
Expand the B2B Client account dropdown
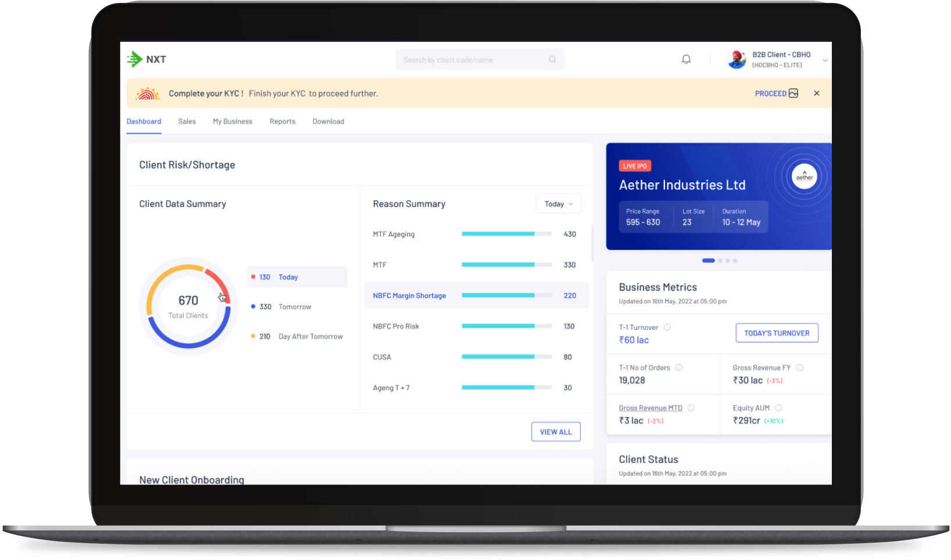[825, 60]
